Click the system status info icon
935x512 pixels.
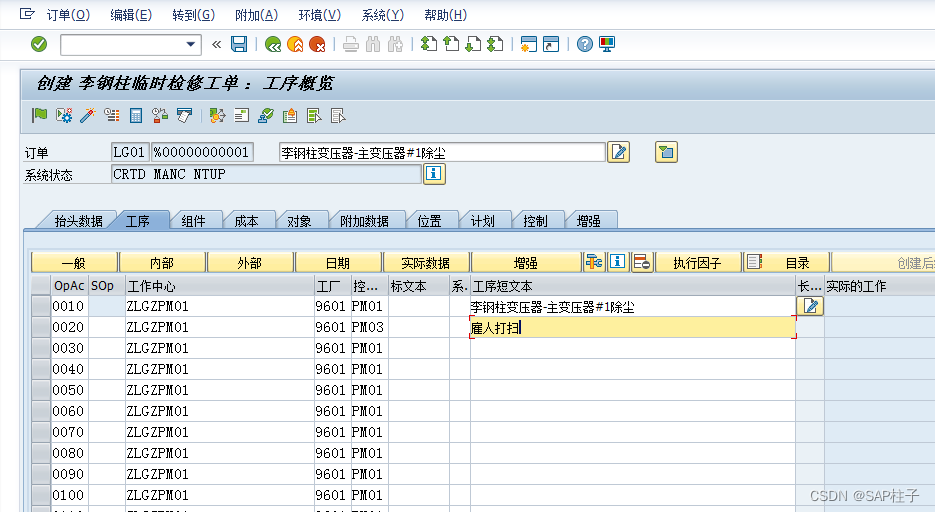click(x=434, y=173)
